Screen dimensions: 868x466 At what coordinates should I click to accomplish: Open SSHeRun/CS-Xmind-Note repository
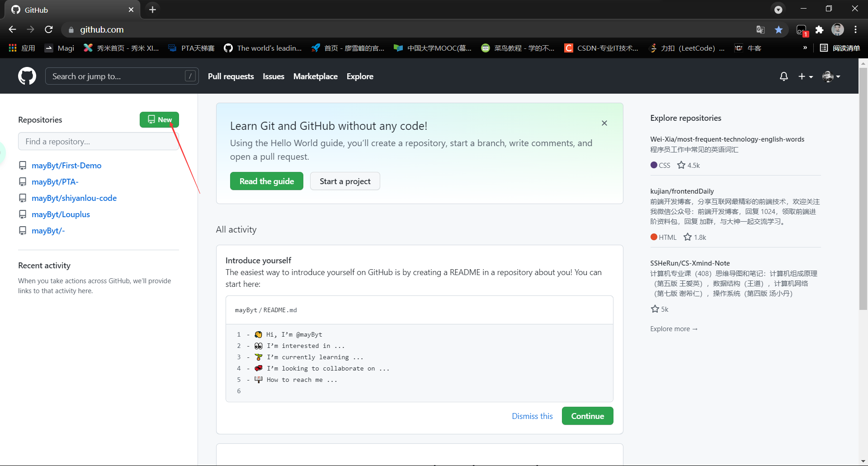click(690, 263)
